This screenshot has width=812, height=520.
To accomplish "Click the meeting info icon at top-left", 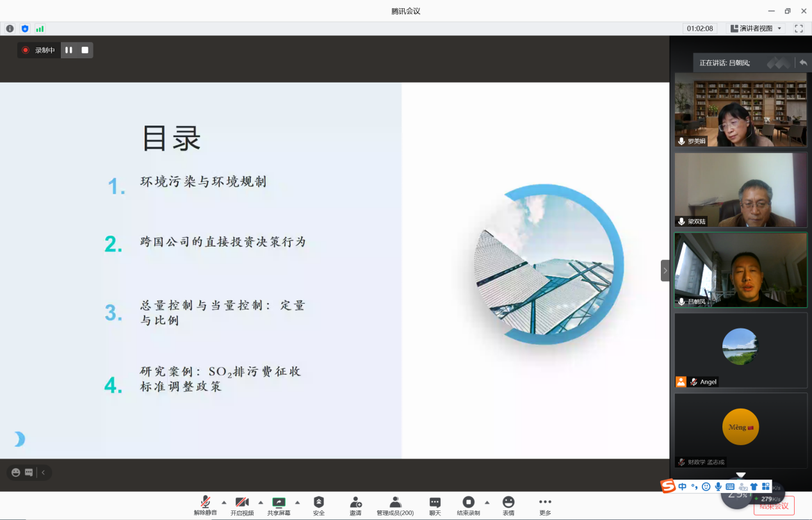I will pos(10,28).
